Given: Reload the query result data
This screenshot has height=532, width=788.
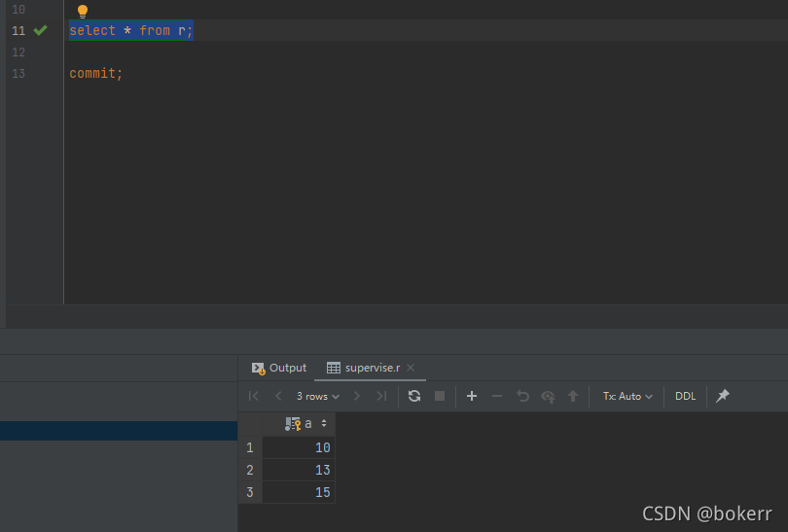Looking at the screenshot, I should (x=414, y=397).
